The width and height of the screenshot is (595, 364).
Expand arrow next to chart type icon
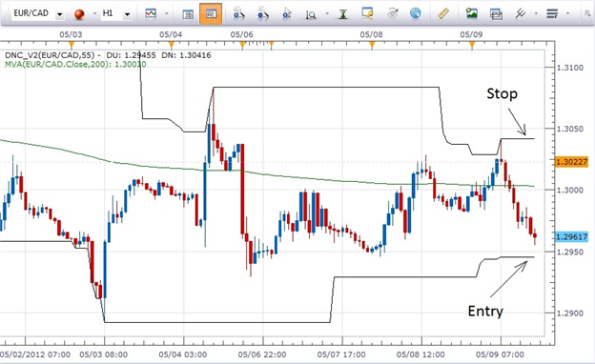(166, 13)
